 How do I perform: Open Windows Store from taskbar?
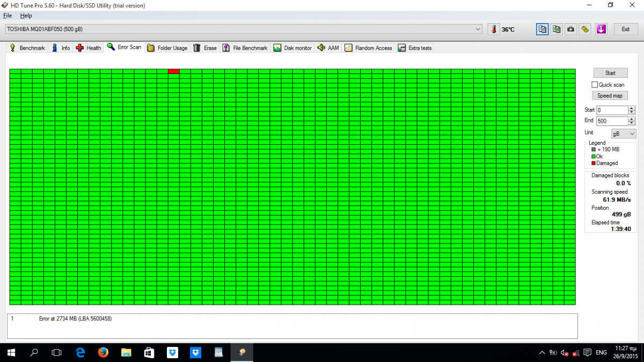(150, 352)
